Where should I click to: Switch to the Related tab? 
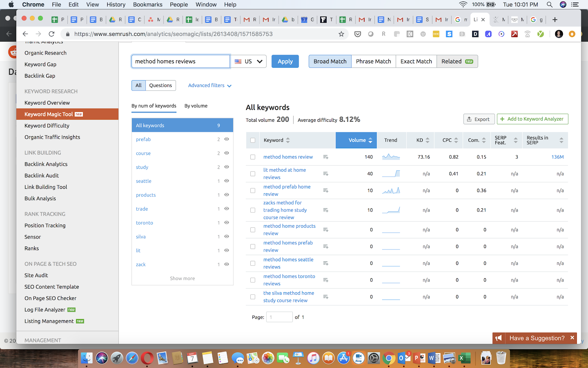[457, 61]
